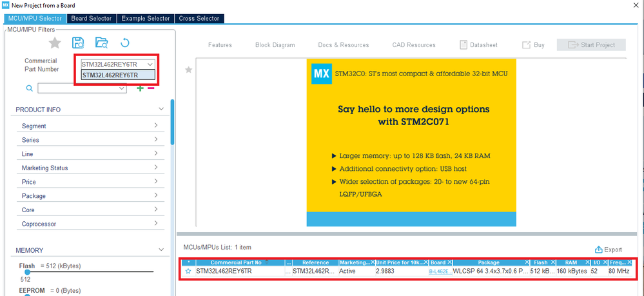
Task: Click inside the filter search input field
Action: coord(78,88)
